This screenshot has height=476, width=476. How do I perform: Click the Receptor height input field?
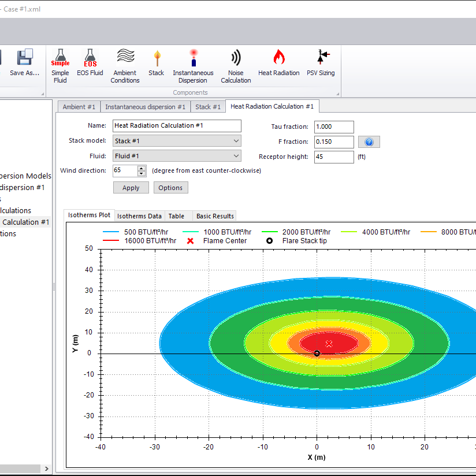[x=334, y=157]
